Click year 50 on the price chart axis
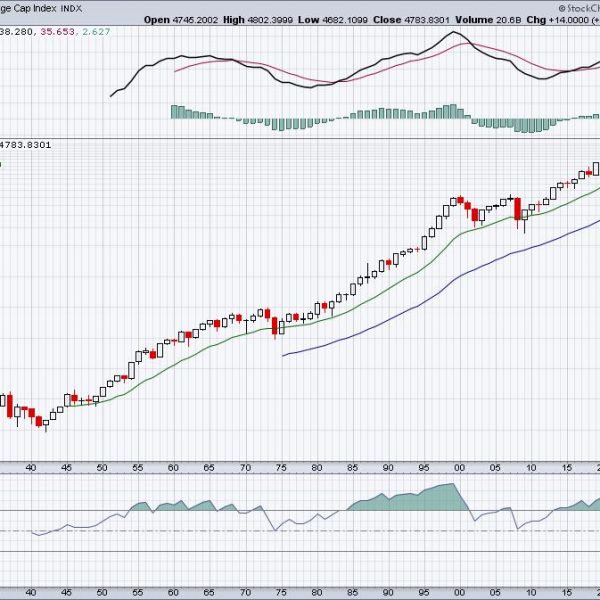Viewport: 600px width, 600px height. pyautogui.click(x=102, y=468)
